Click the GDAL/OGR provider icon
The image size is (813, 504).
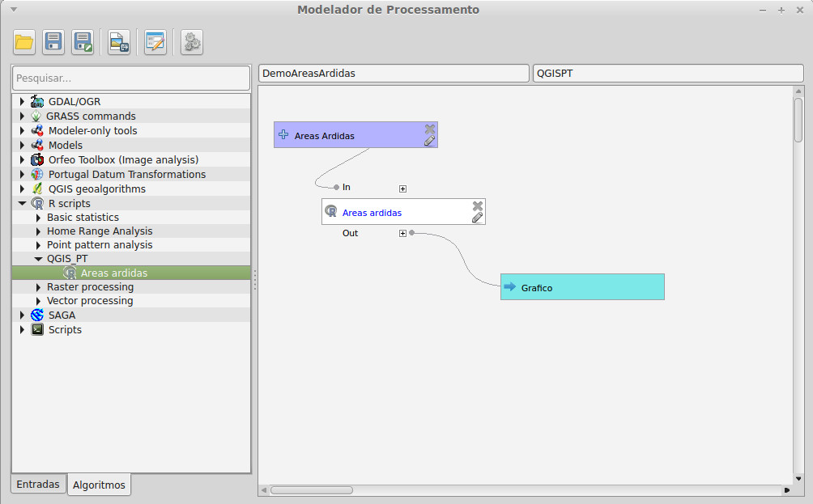[37, 101]
